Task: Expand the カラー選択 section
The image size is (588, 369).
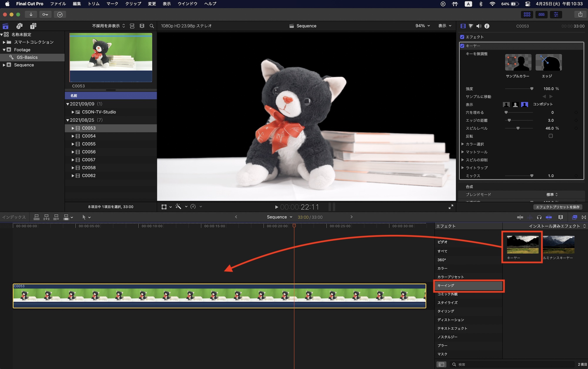Action: click(463, 144)
